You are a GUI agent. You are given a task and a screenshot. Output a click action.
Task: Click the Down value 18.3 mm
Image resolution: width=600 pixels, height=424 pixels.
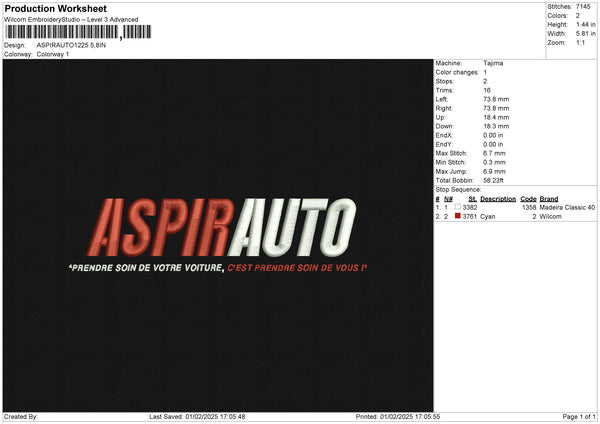pyautogui.click(x=496, y=126)
